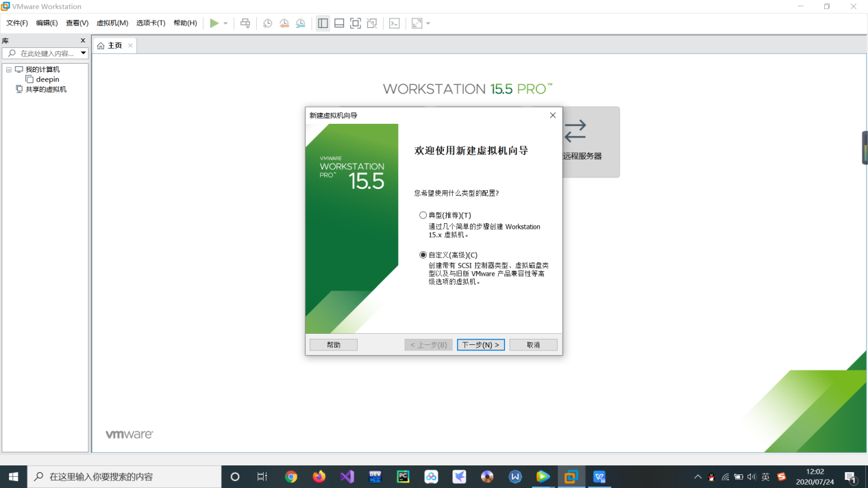Enter full screen mode icon
The height and width of the screenshot is (488, 868).
[x=356, y=23]
